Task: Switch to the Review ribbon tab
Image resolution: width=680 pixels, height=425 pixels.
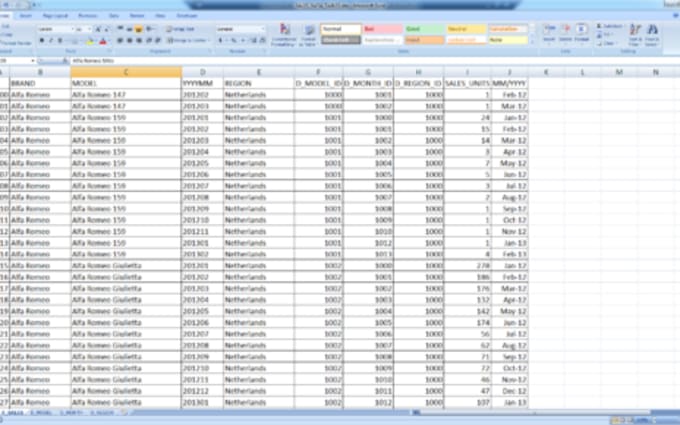Action: (137, 16)
